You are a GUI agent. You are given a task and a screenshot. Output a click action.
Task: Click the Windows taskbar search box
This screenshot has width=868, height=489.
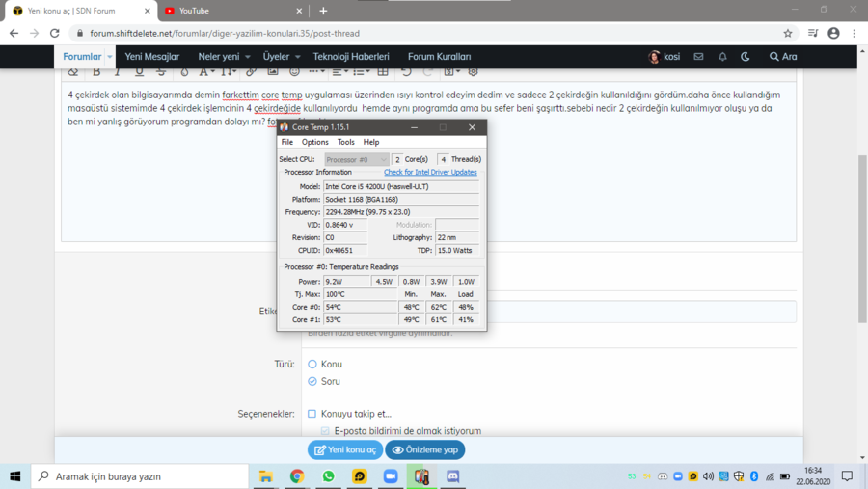pyautogui.click(x=140, y=476)
